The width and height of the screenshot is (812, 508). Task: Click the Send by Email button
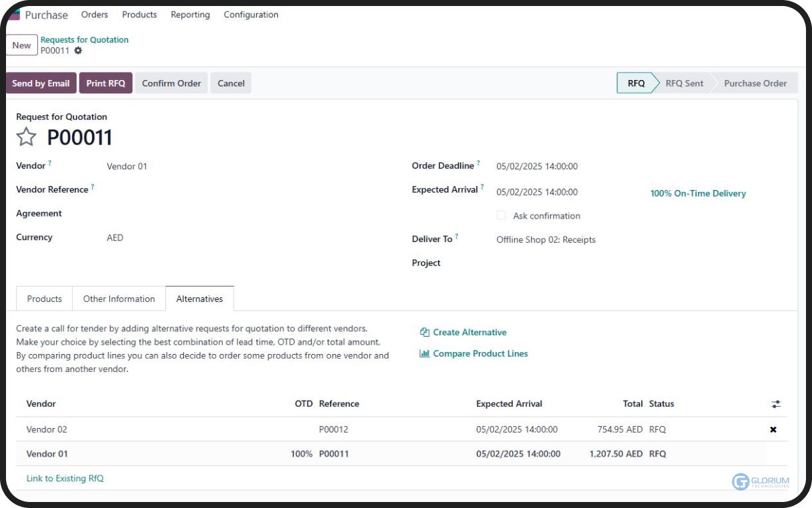(x=41, y=83)
